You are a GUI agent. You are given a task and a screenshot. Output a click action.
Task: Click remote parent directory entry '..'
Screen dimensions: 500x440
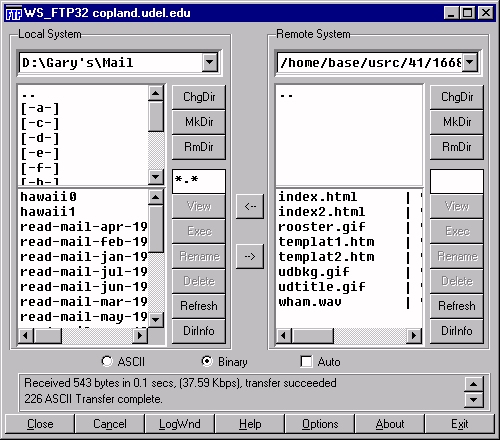pyautogui.click(x=286, y=96)
